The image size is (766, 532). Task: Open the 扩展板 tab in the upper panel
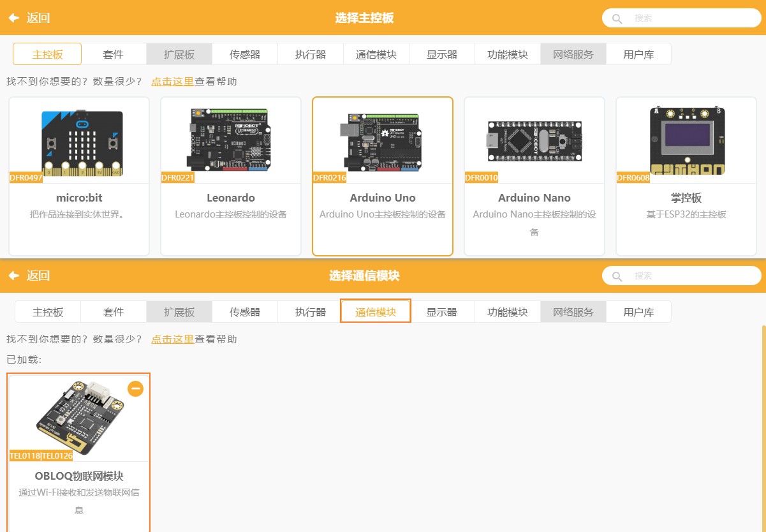(179, 54)
